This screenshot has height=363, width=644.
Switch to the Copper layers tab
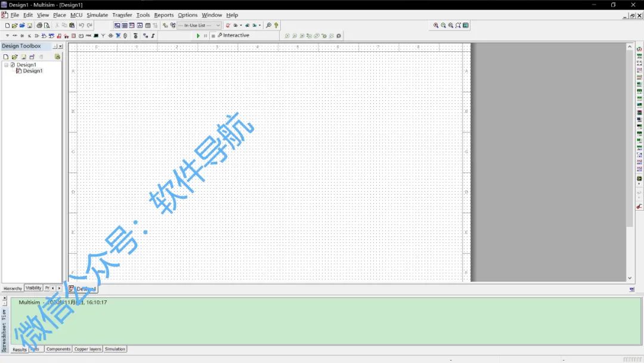[88, 349]
